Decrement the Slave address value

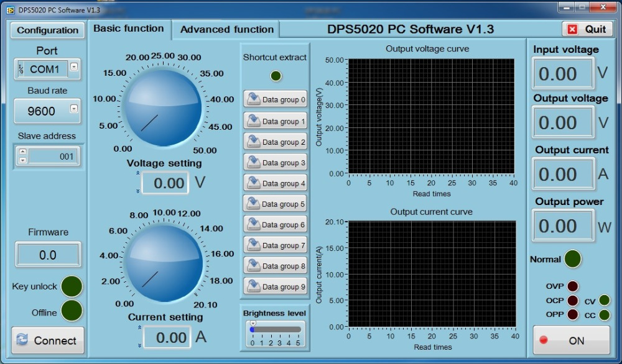23,160
